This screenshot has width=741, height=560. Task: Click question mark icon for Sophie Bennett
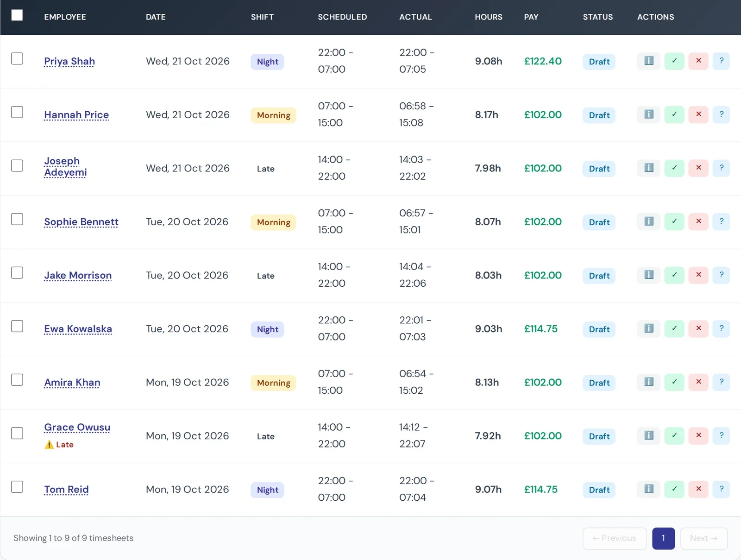[721, 221]
